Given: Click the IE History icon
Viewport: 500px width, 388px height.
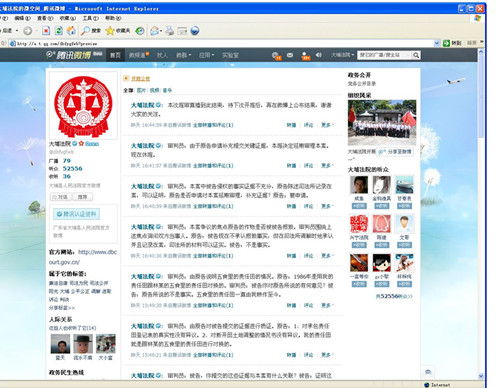Looking at the screenshot, I should tap(140, 31).
